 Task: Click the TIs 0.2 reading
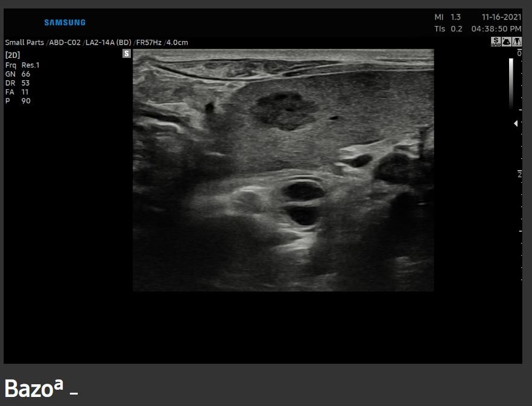[448, 29]
